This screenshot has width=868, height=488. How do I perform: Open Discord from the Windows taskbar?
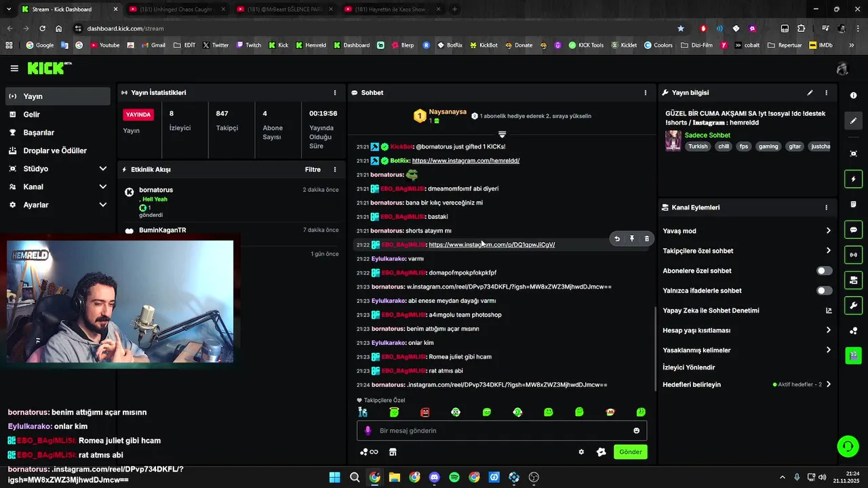(x=435, y=477)
